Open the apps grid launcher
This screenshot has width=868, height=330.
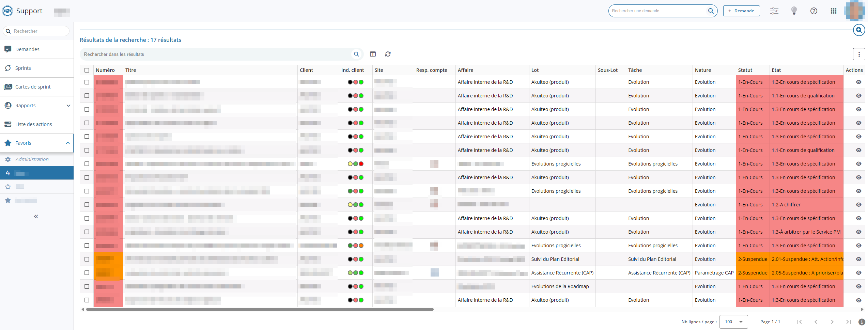[x=833, y=11]
